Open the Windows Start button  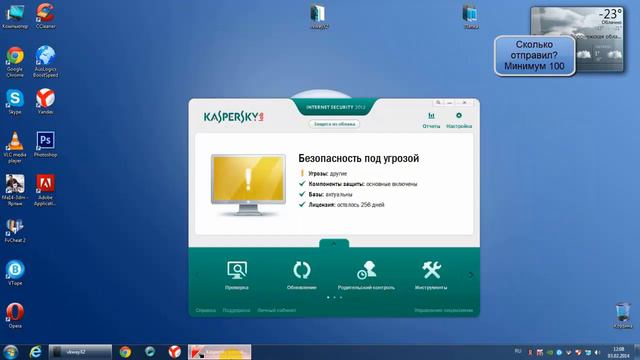[10, 352]
